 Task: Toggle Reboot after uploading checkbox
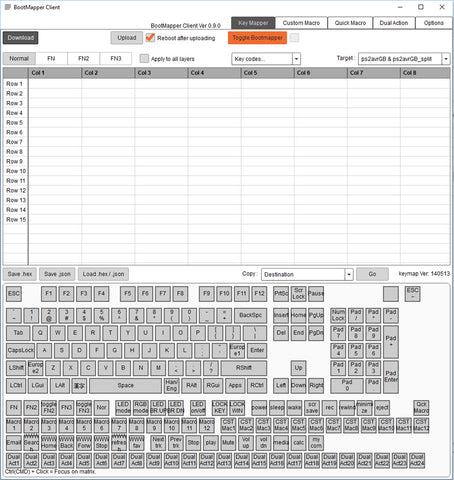tap(150, 38)
